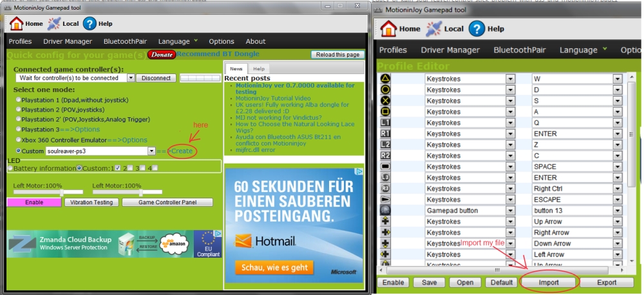
Task: Select the Select button icon mapped to SPACE
Action: tap(385, 166)
